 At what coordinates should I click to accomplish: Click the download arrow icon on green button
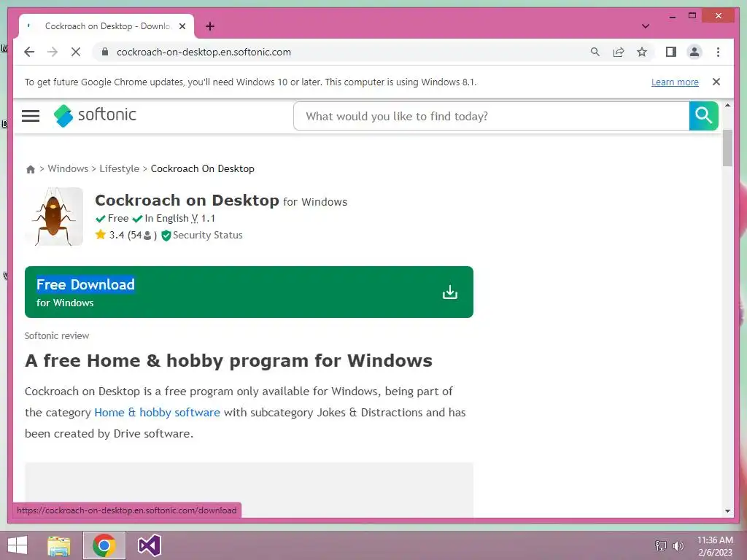(449, 292)
